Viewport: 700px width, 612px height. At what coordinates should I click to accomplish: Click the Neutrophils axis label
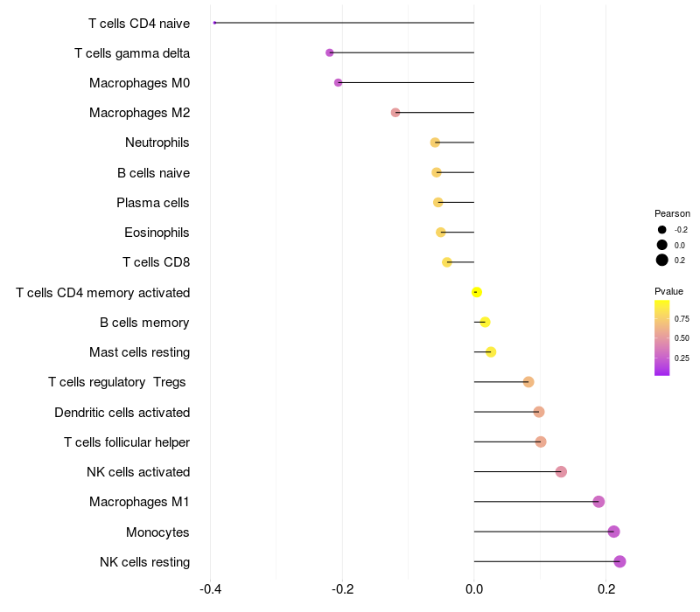(x=157, y=143)
